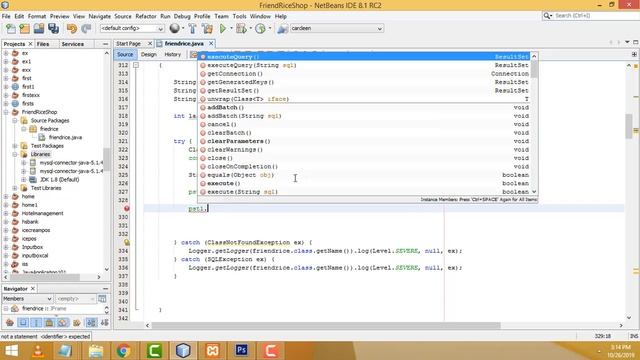Screen dimensions: 640x360
Task: Collapse code fold at line 312
Action: point(136,65)
